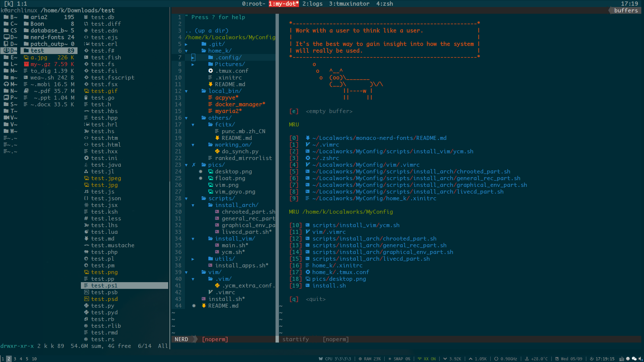Click the Java icon beside test.java

point(86,165)
